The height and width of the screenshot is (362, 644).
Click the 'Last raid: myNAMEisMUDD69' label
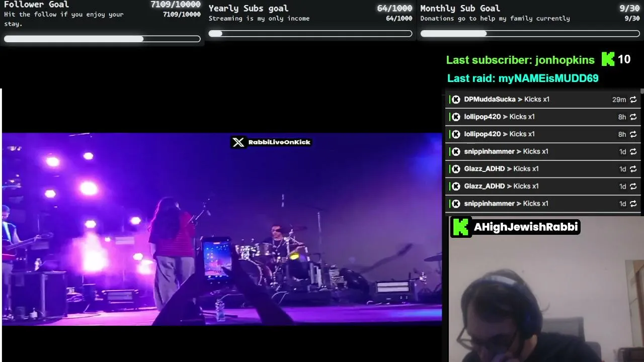pyautogui.click(x=523, y=78)
